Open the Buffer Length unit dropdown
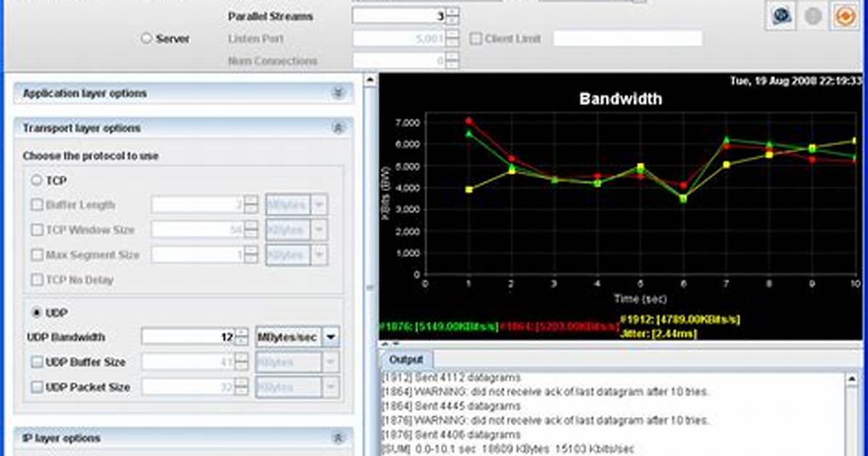 pyautogui.click(x=319, y=205)
